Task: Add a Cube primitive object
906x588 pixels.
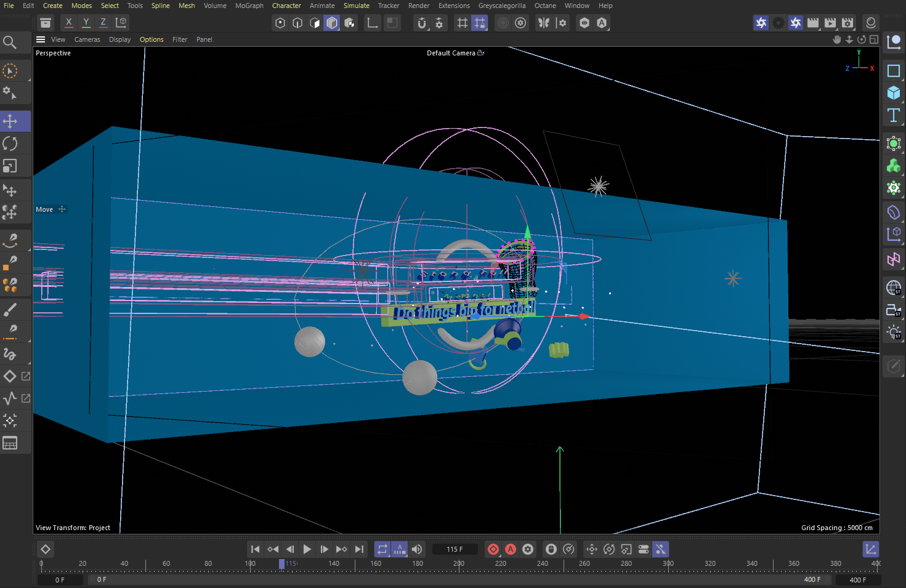Action: 893,93
